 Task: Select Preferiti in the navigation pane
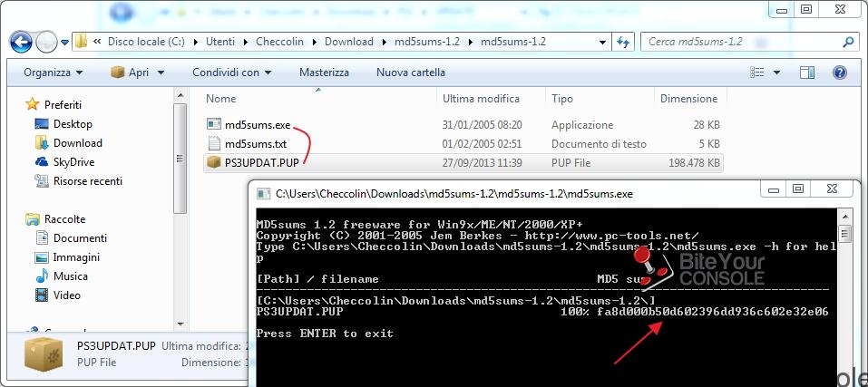[x=63, y=104]
